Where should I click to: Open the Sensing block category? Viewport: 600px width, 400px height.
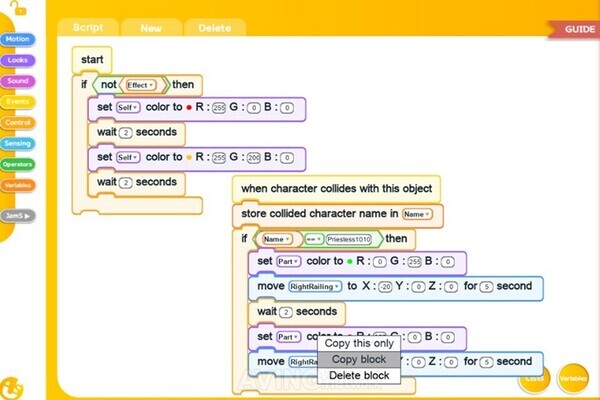[17, 144]
